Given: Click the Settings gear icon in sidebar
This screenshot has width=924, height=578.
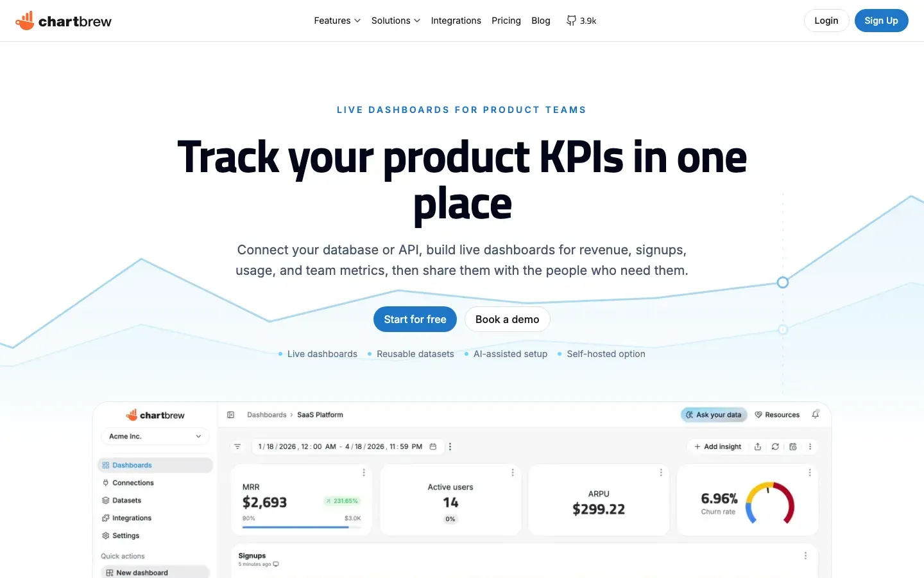Looking at the screenshot, I should coord(106,536).
